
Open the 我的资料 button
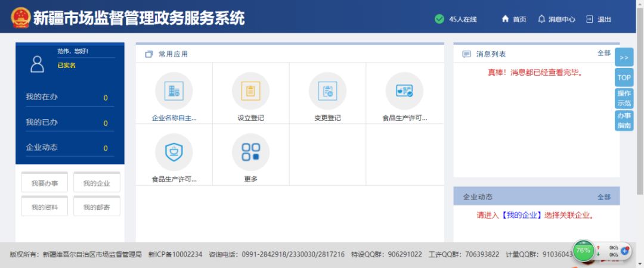[x=45, y=207]
